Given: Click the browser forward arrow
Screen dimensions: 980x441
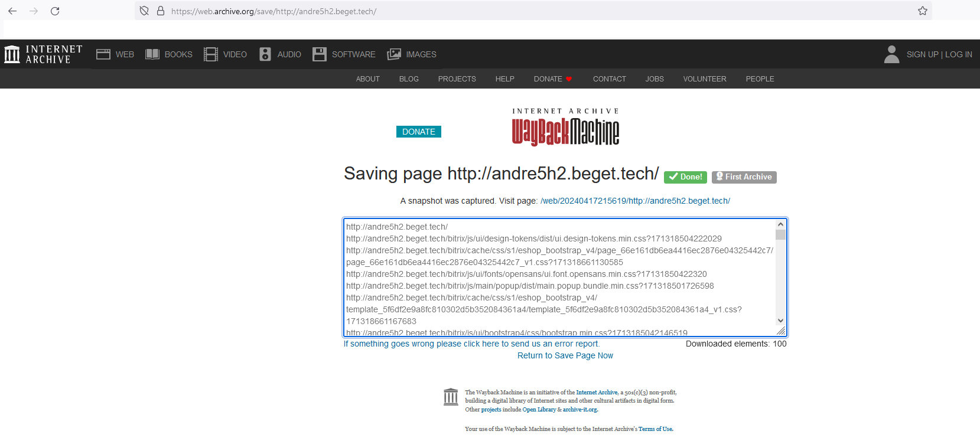Looking at the screenshot, I should (34, 11).
